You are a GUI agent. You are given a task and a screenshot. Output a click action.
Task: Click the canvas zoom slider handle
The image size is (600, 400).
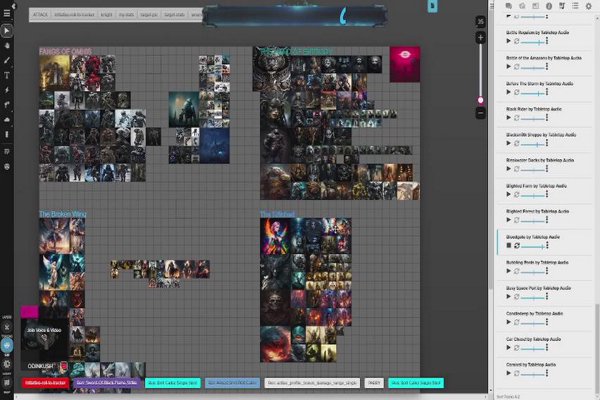tap(481, 100)
